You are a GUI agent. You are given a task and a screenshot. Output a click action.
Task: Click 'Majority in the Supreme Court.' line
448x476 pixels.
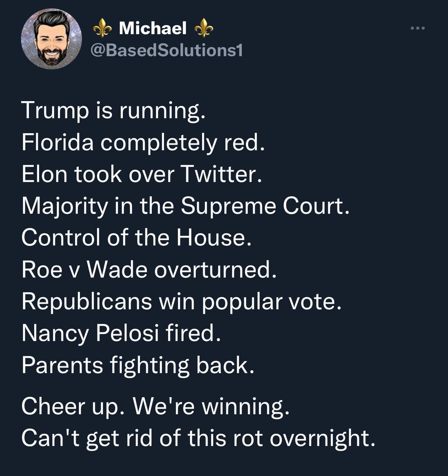point(186,206)
